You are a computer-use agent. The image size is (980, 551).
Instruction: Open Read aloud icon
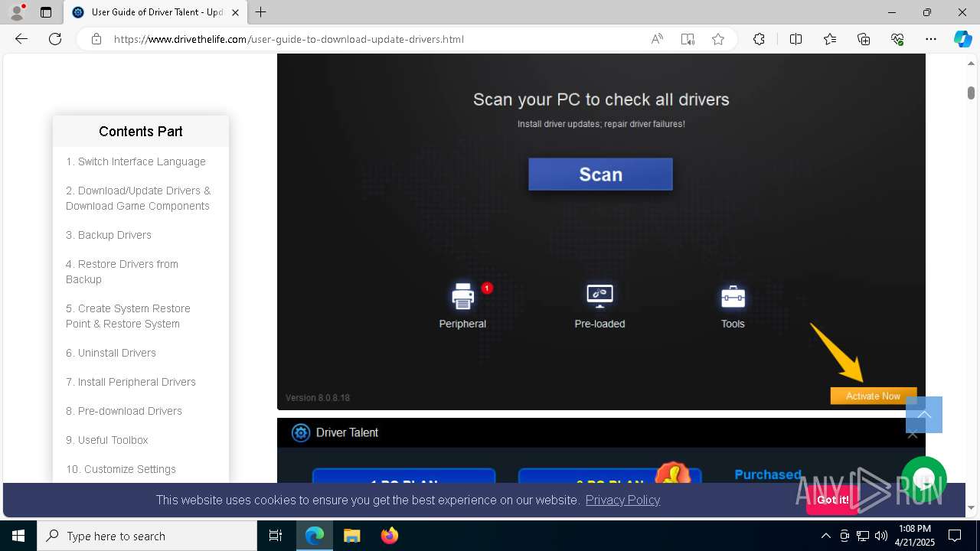point(657,39)
